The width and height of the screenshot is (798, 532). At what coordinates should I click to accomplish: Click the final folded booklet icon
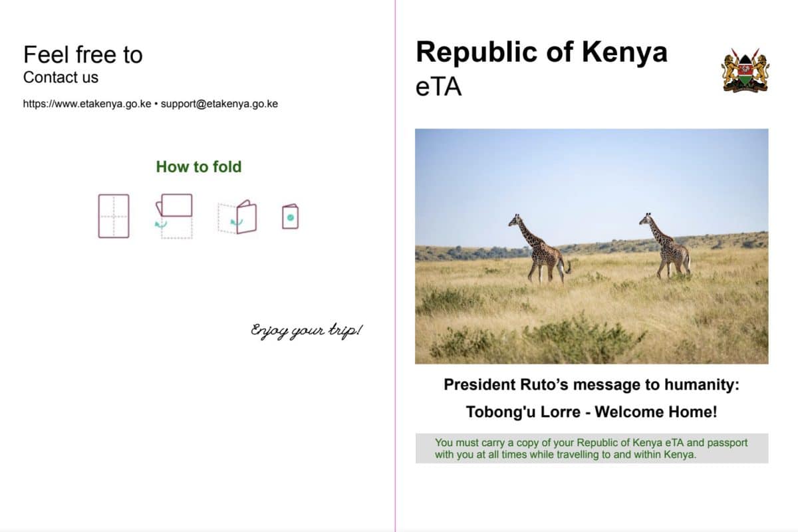[x=290, y=217]
